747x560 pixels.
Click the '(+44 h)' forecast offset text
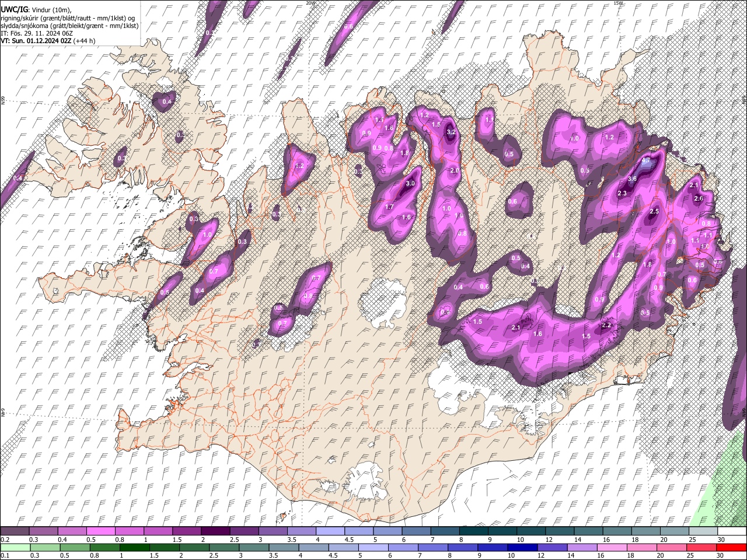85,41
